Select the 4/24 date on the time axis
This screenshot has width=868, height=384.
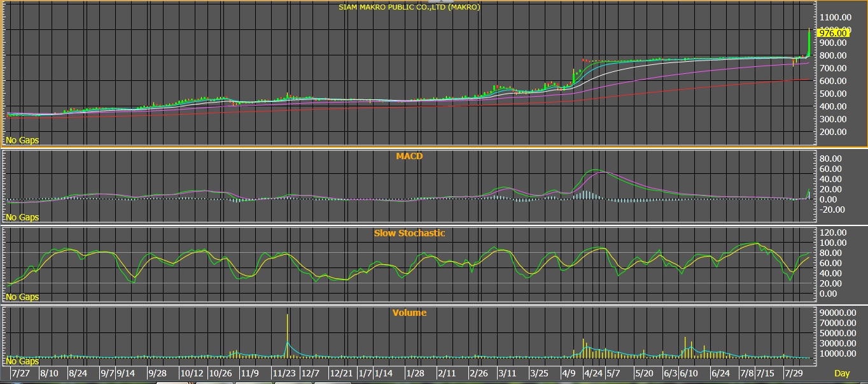[594, 373]
